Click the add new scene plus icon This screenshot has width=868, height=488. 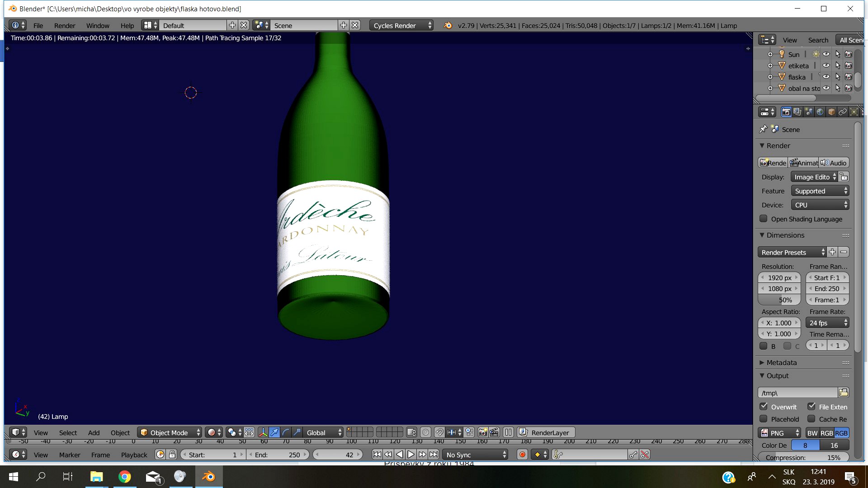click(344, 25)
